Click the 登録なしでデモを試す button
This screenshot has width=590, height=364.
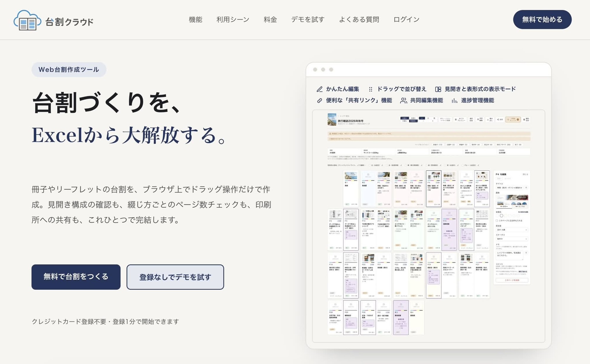[x=175, y=277]
